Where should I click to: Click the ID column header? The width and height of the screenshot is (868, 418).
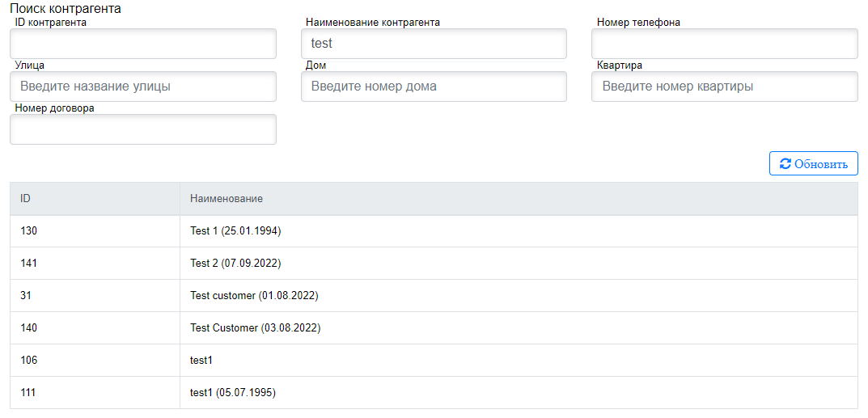[95, 199]
